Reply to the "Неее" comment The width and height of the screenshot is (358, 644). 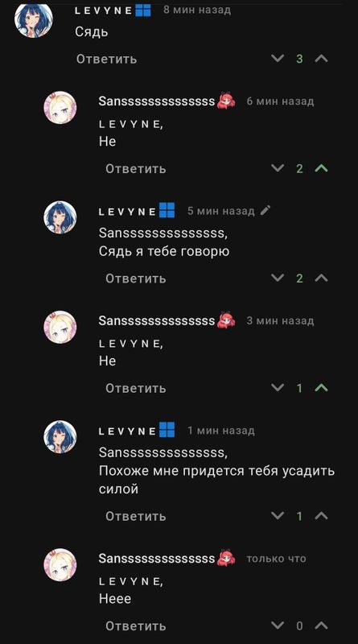click(x=135, y=626)
